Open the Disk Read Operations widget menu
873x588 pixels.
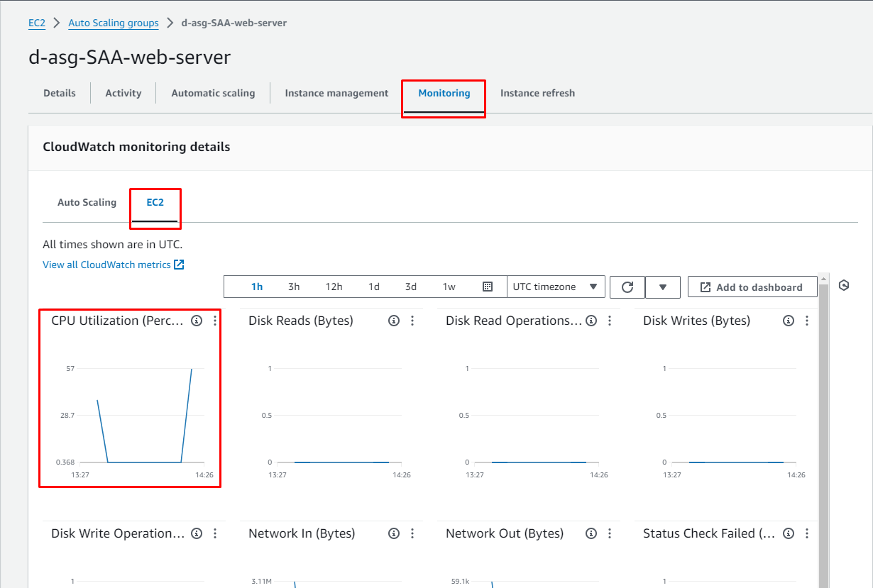(610, 321)
